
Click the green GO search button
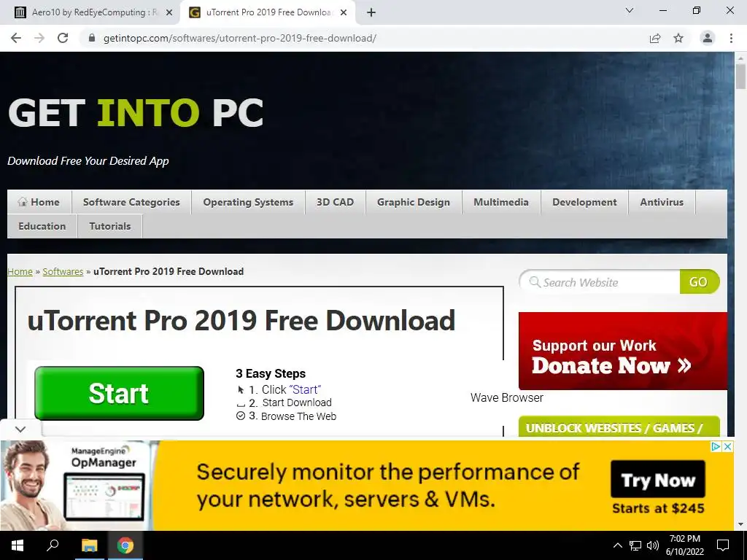click(x=699, y=282)
